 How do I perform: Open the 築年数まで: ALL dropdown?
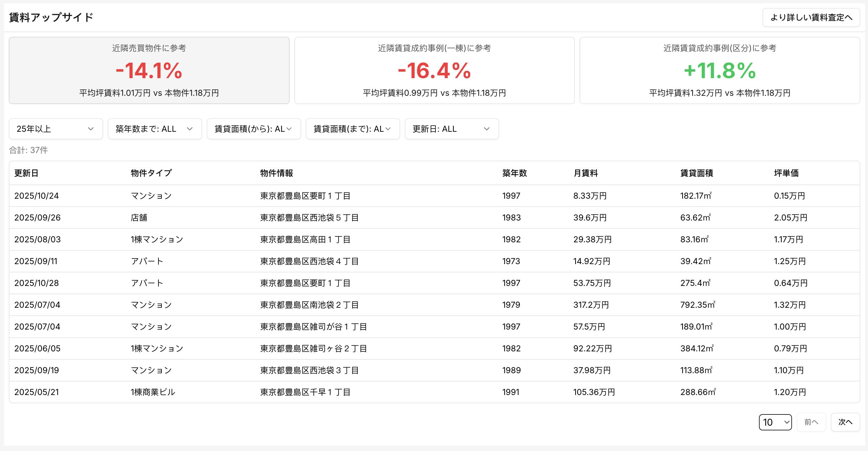click(155, 129)
